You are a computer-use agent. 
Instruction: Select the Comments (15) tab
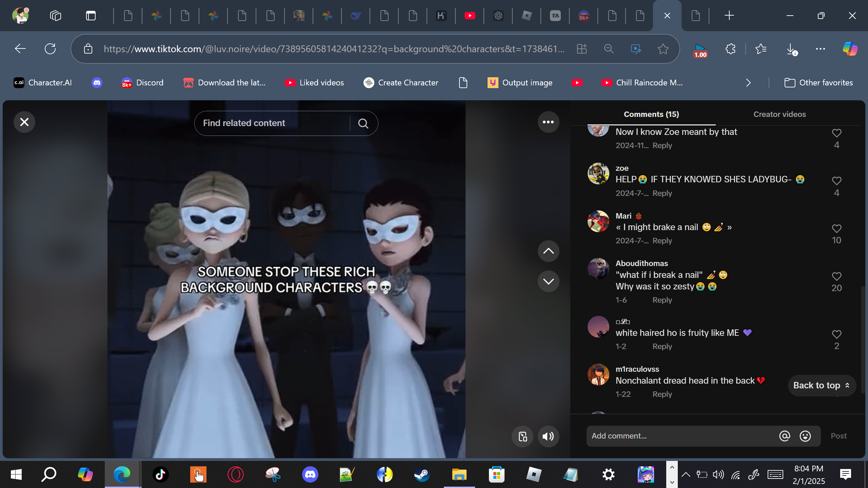point(651,114)
